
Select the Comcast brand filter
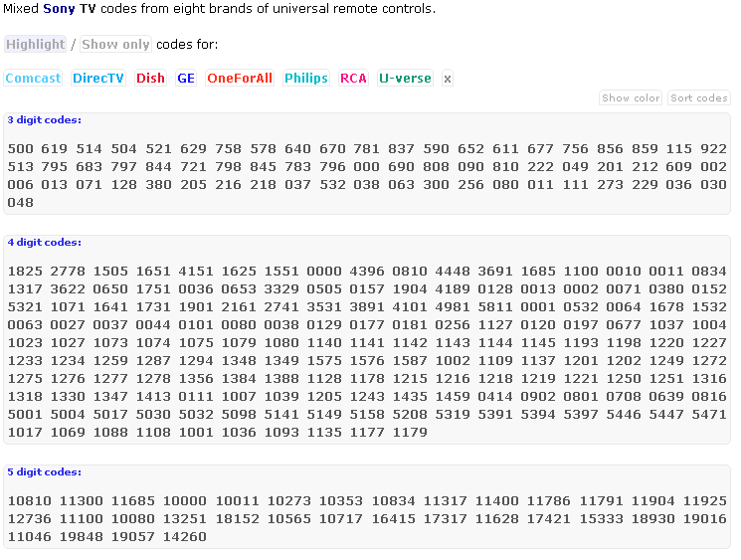pos(33,79)
